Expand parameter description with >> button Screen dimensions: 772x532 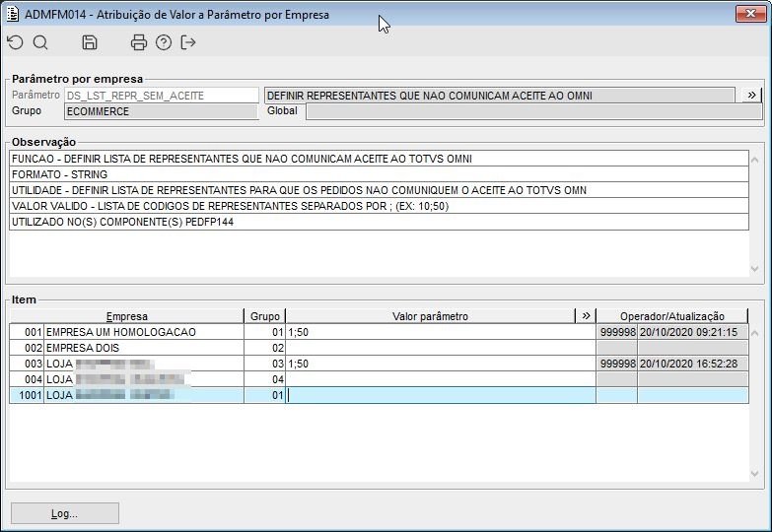point(751,95)
